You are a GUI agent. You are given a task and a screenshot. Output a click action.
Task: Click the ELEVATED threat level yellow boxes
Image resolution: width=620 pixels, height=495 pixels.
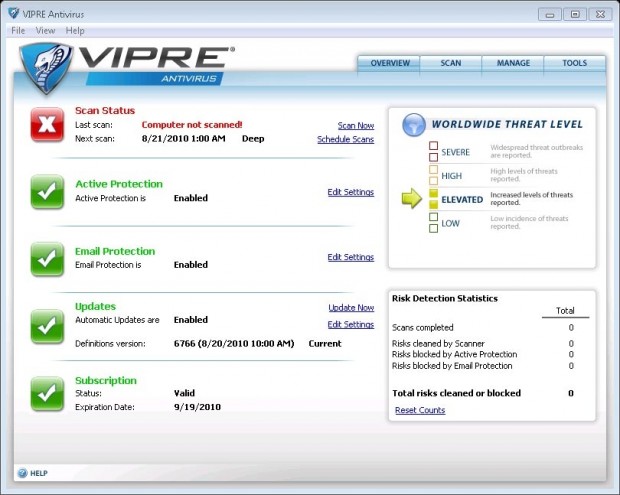[x=433, y=199]
